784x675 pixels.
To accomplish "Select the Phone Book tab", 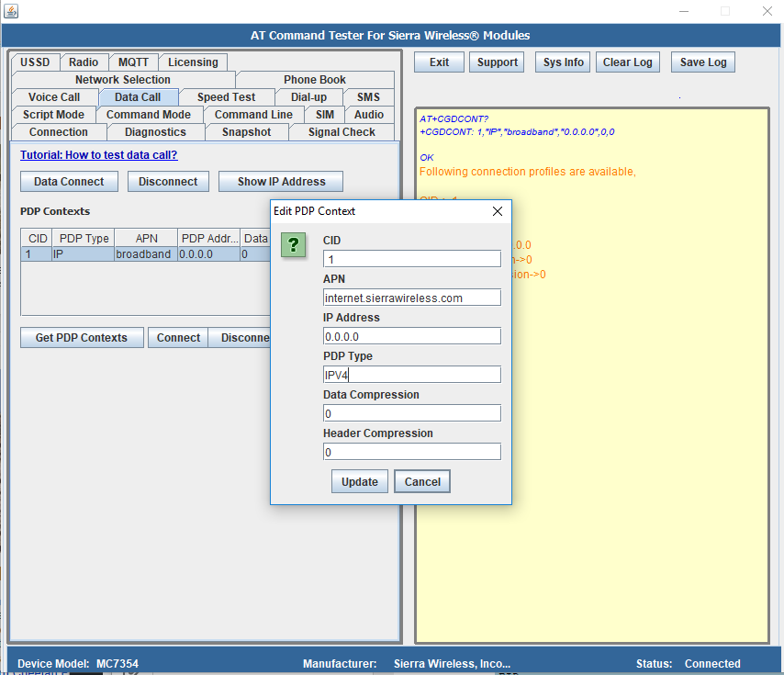I will (x=315, y=80).
